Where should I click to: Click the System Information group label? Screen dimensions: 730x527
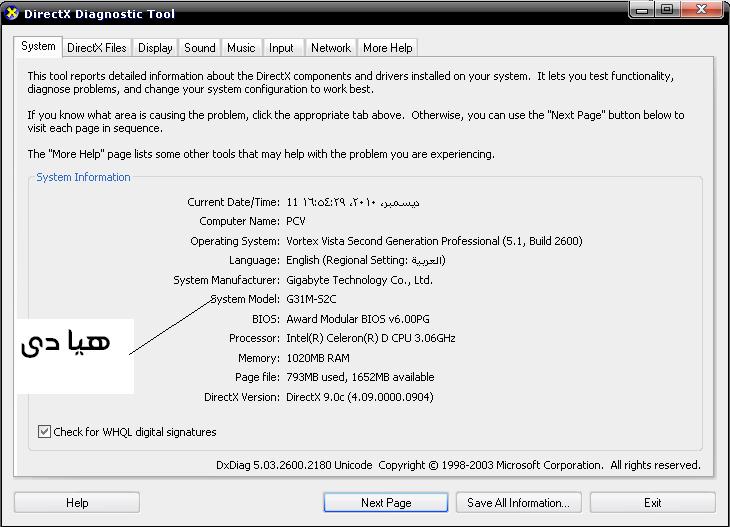[x=83, y=177]
